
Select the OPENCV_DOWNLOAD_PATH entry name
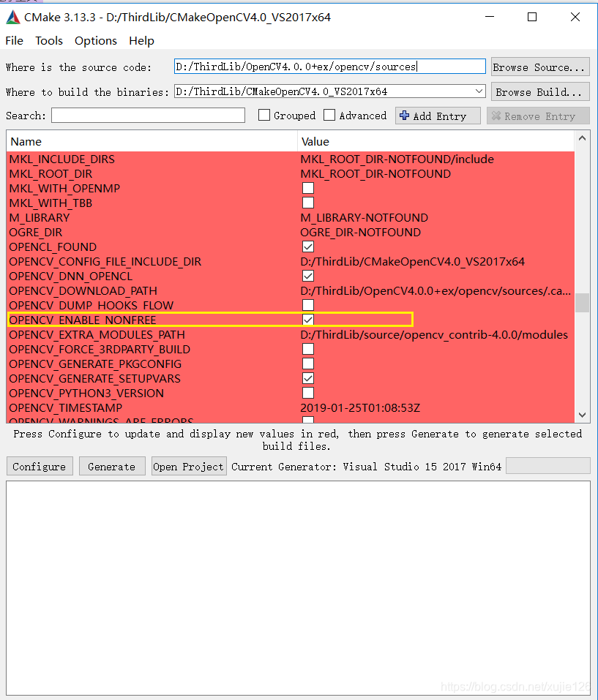pos(83,290)
